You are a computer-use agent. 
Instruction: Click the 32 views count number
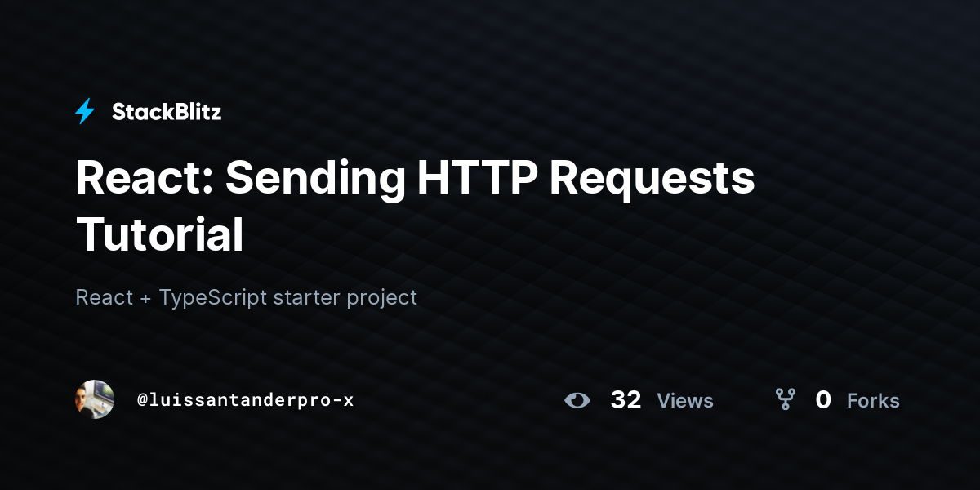626,400
